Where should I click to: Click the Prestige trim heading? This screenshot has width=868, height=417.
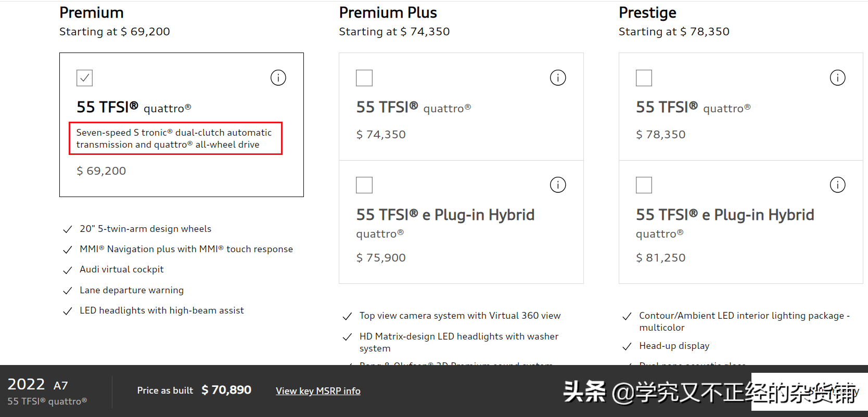click(647, 12)
